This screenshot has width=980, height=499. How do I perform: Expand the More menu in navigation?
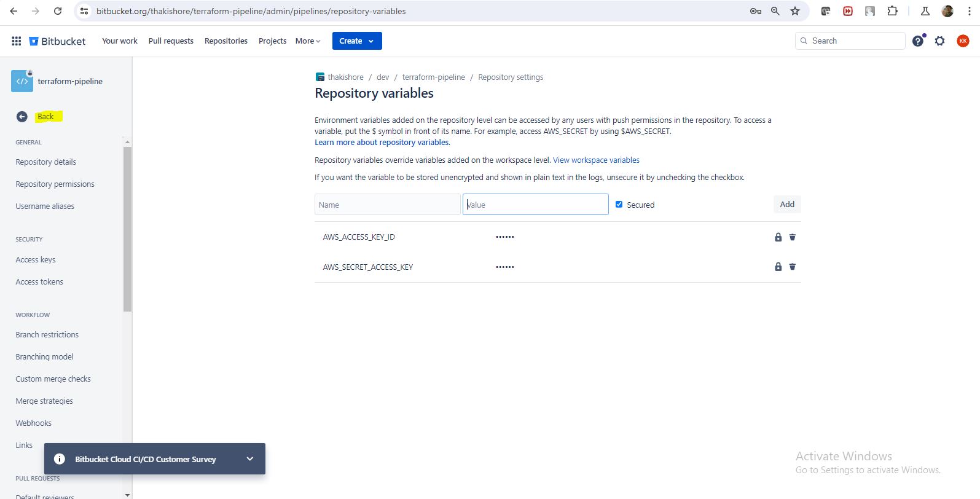click(308, 41)
